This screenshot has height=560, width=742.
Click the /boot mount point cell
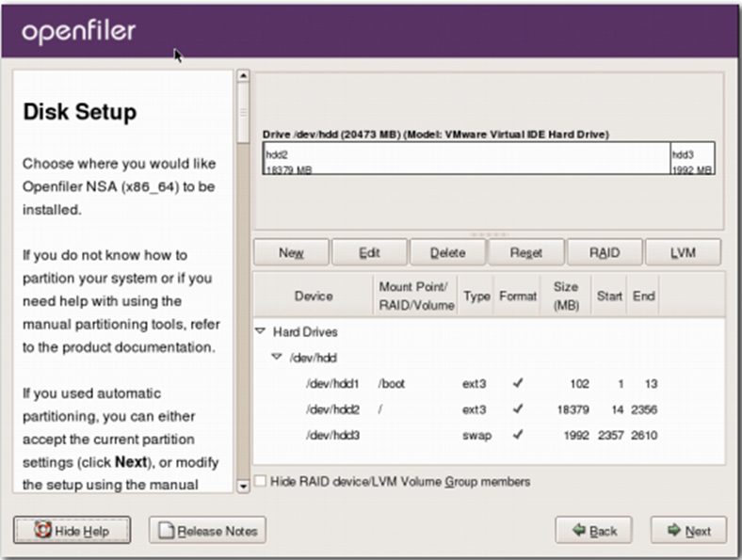click(x=392, y=384)
